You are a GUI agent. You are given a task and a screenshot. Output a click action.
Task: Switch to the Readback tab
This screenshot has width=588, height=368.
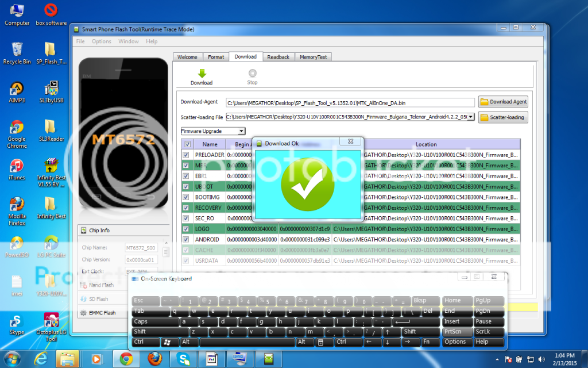coord(278,57)
